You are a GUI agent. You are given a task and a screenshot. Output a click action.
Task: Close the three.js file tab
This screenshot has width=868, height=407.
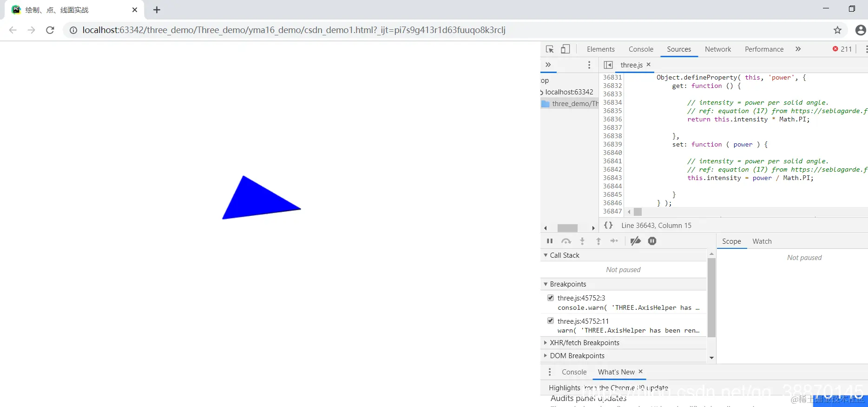tap(649, 65)
